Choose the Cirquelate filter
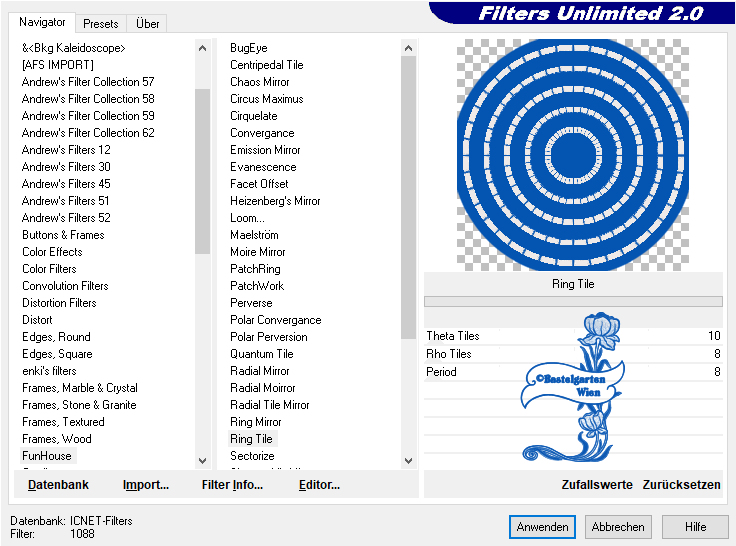This screenshot has width=736, height=546. (x=253, y=115)
